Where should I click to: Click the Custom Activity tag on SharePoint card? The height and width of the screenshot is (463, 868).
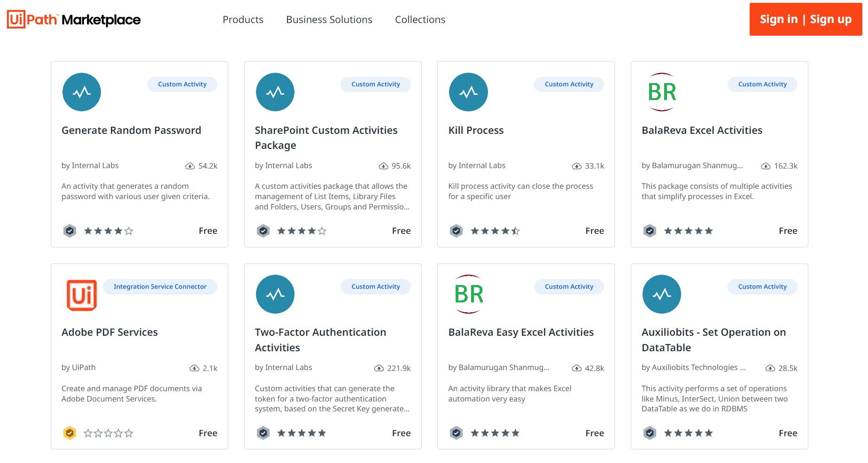coord(376,85)
